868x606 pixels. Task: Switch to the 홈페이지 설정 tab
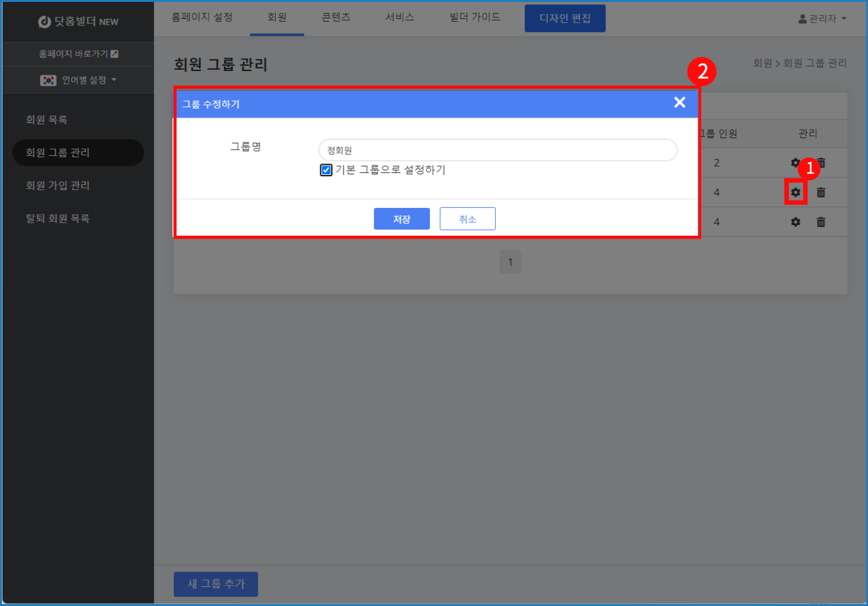point(202,17)
